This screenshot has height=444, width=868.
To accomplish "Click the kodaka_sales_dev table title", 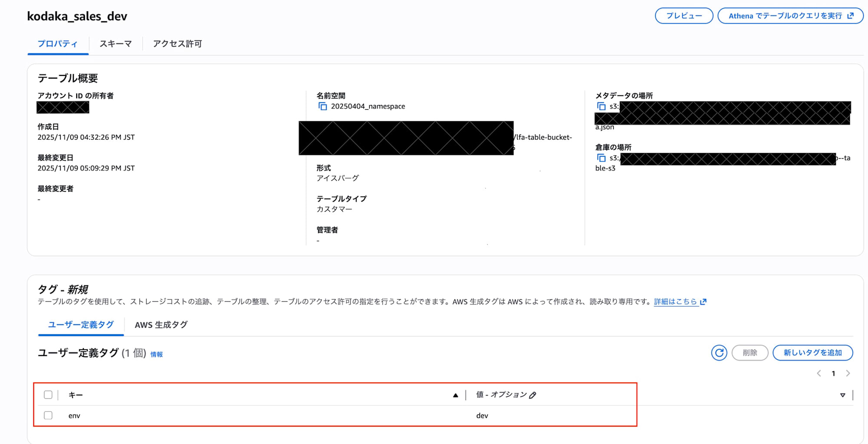I will point(77,16).
